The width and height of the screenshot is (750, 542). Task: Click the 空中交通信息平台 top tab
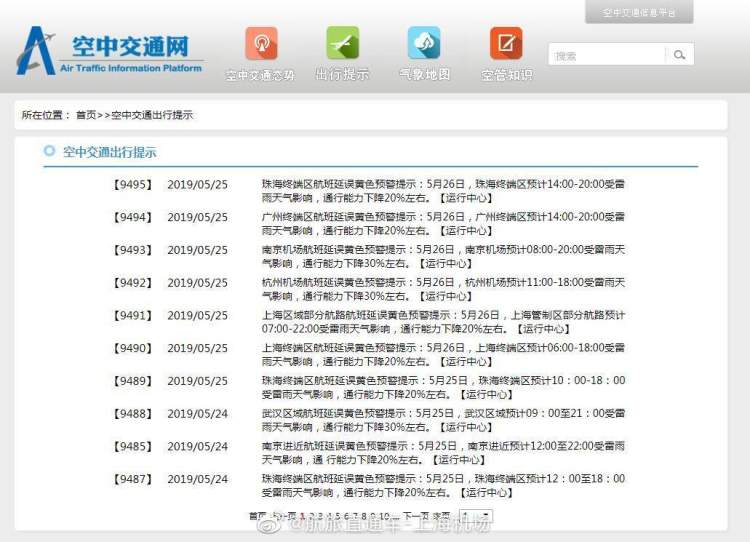pyautogui.click(x=639, y=13)
